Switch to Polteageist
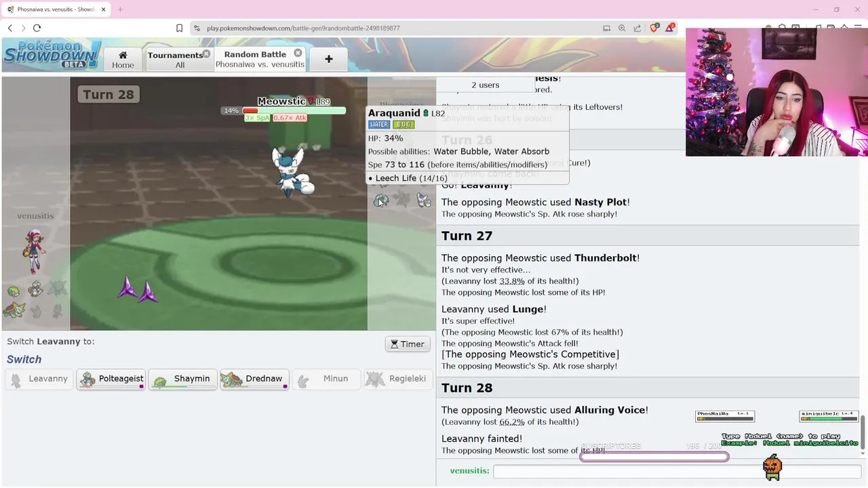This screenshot has height=488, width=868. 111,379
